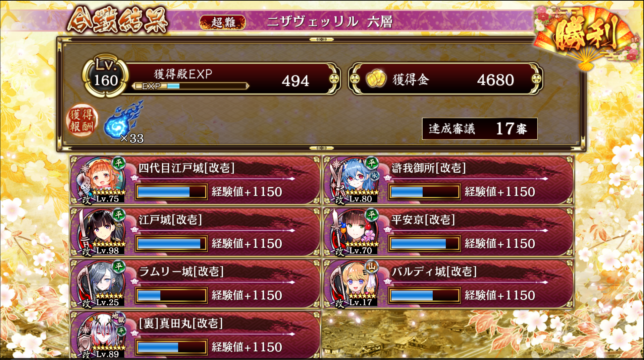The width and height of the screenshot is (644, 360).
Task: Click the 山 terrain badge on バルディ城 portrait
Action: pos(372,267)
